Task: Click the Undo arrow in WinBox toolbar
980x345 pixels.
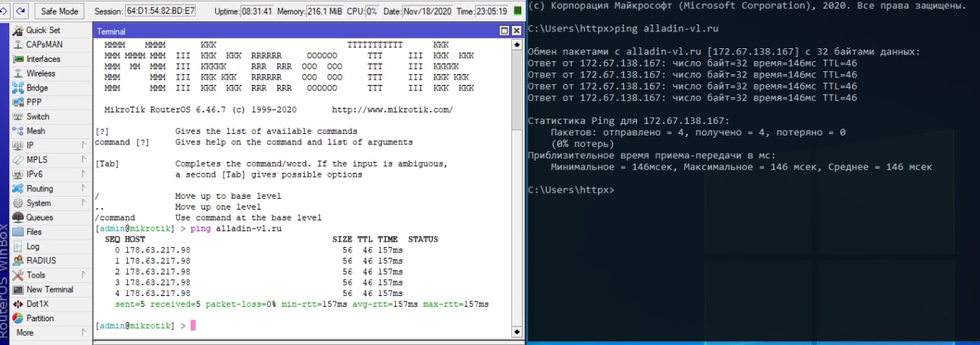Action: [4, 11]
